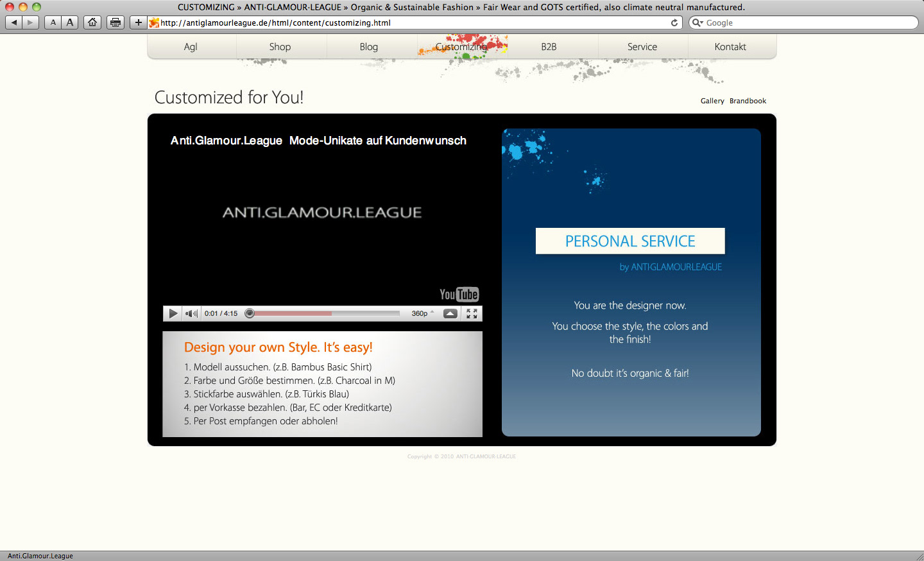Click step '2. Farbe und Größe bestimmen'
The width and height of the screenshot is (924, 561).
point(289,381)
